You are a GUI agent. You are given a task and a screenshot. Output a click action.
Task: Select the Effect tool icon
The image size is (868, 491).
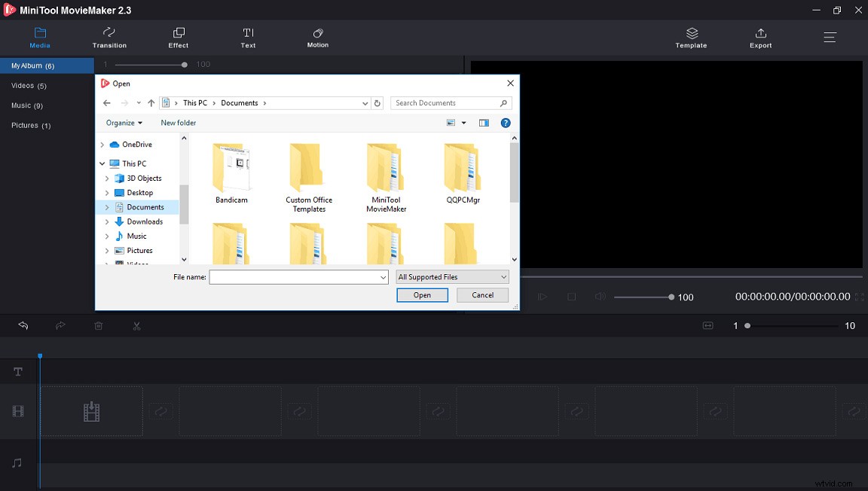click(179, 33)
